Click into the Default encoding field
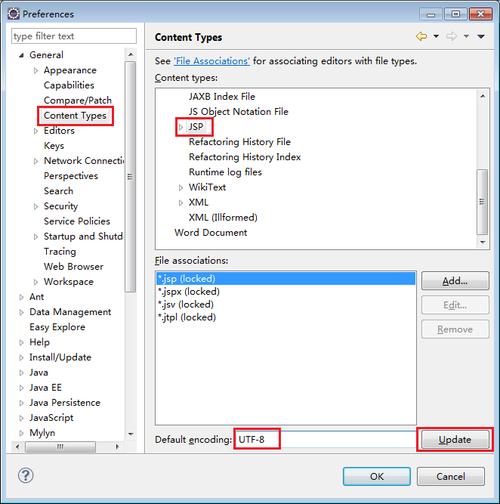This screenshot has height=504, width=500. (325, 440)
